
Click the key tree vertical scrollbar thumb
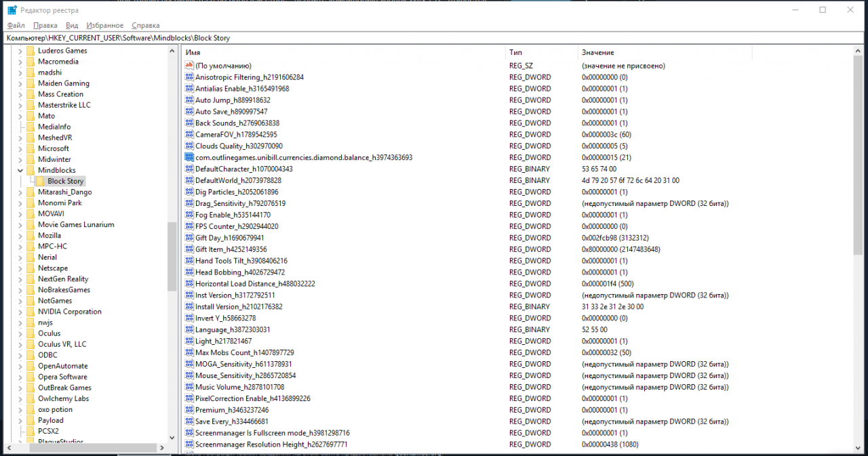pyautogui.click(x=172, y=257)
